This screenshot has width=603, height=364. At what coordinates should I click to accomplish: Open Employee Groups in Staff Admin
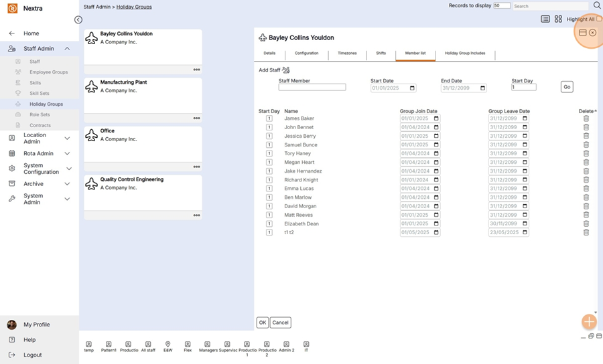48,72
